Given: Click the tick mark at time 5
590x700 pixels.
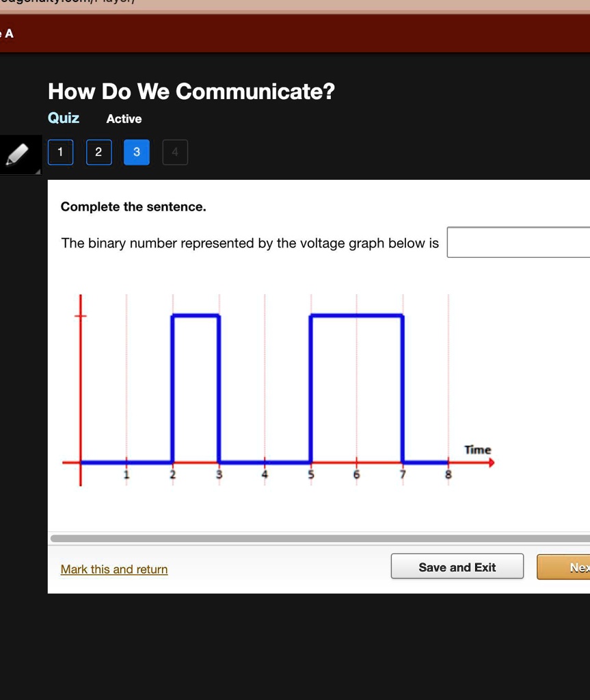Looking at the screenshot, I should 310,462.
